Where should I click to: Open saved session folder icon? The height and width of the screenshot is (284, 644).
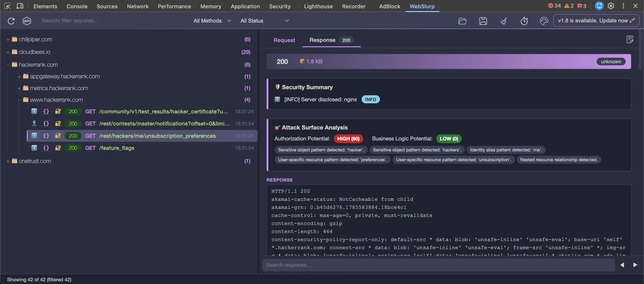coord(462,21)
